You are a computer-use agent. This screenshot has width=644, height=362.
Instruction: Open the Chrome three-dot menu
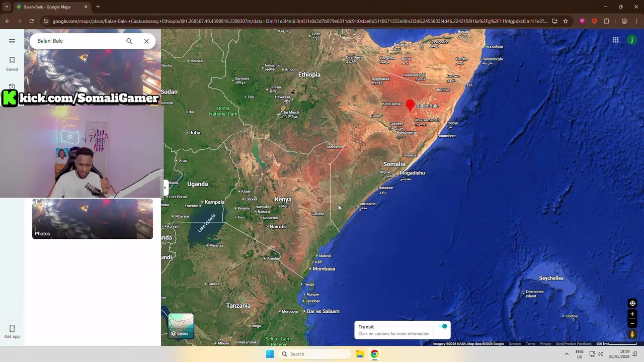[x=636, y=21]
